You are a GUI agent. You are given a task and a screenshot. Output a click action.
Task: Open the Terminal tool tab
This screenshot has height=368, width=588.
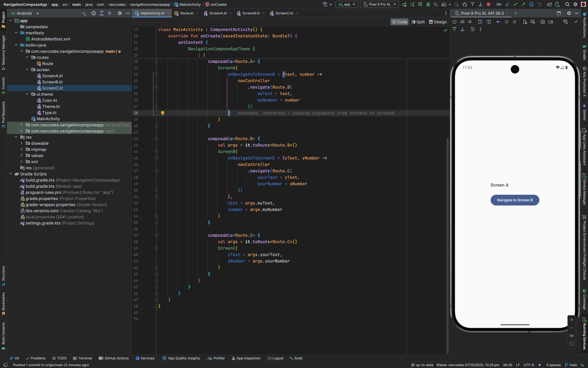pyautogui.click(x=81, y=358)
